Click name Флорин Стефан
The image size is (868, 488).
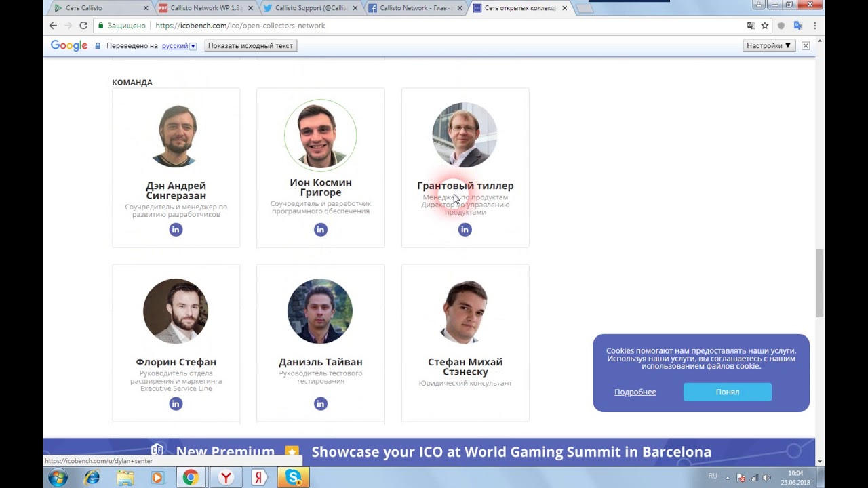pos(176,362)
